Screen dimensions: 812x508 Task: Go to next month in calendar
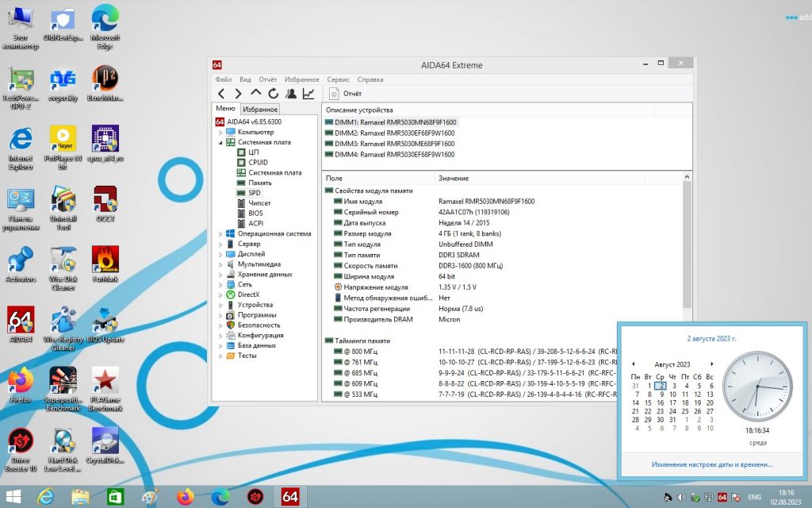pyautogui.click(x=711, y=364)
